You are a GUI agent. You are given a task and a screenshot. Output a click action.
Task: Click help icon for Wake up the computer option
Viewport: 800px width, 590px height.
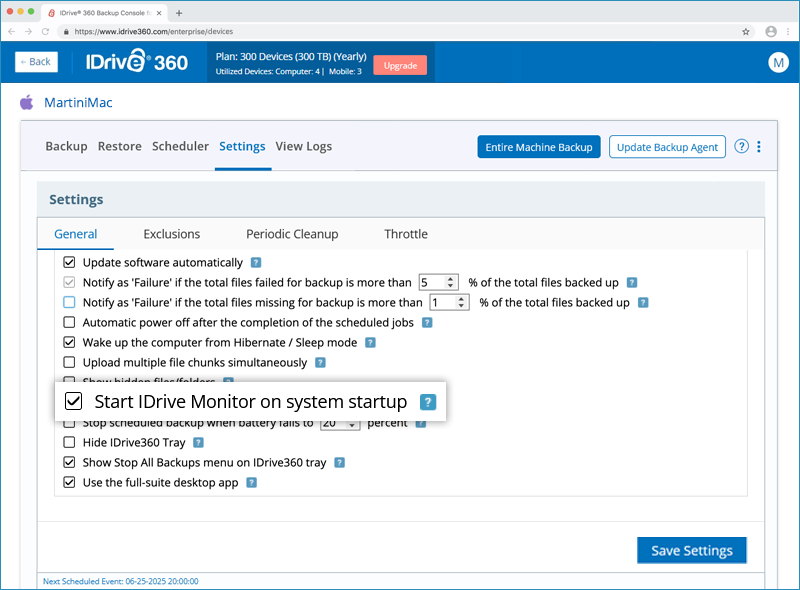370,342
